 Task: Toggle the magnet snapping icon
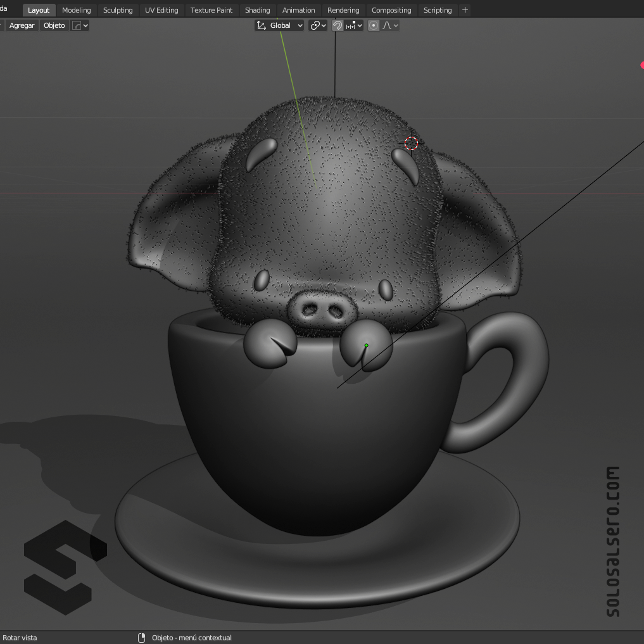pyautogui.click(x=338, y=25)
